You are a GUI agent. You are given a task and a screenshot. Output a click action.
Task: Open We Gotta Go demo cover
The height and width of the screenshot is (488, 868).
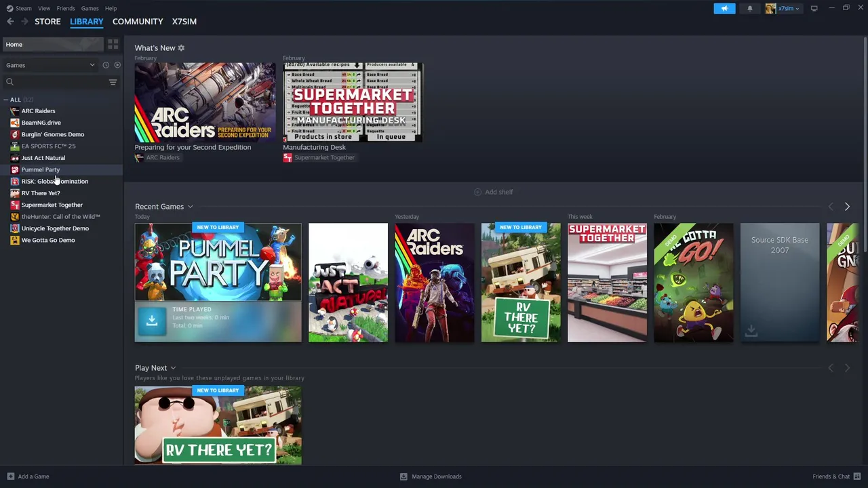[x=693, y=283]
